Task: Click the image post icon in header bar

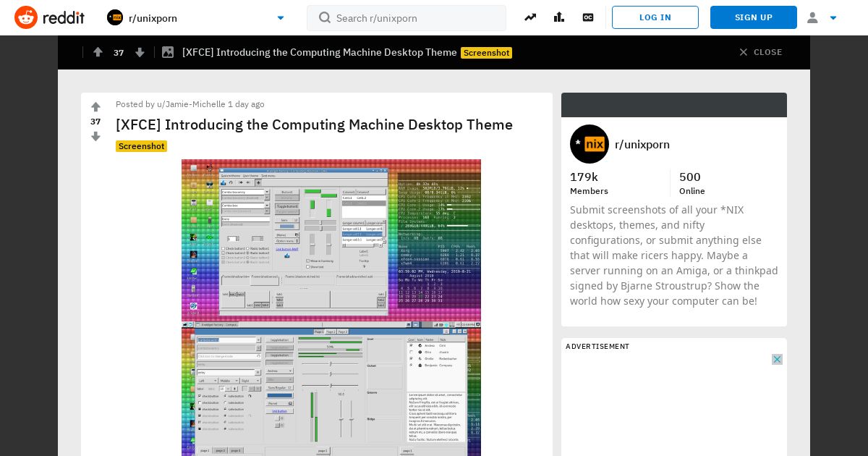Action: click(x=168, y=52)
